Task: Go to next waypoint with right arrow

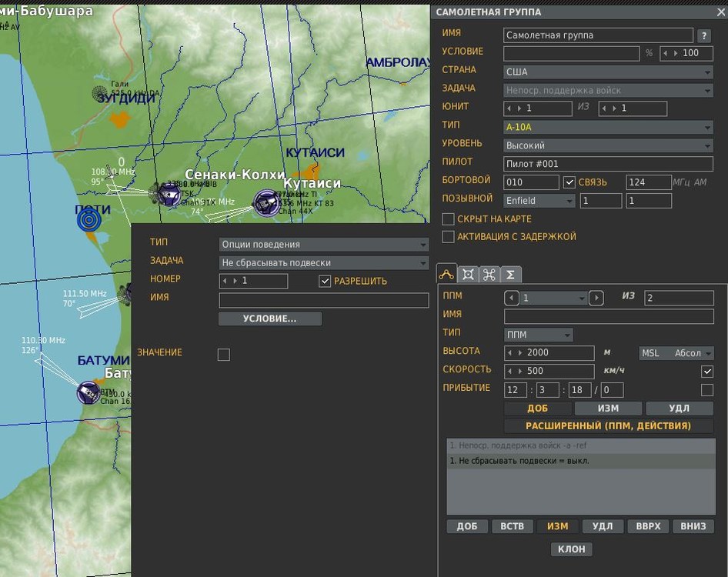Action: click(x=596, y=298)
